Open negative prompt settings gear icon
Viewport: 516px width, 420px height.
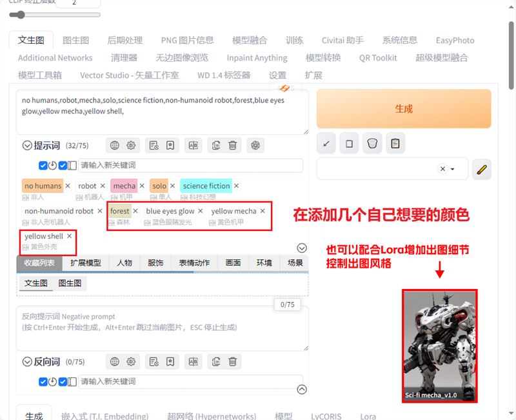[131, 362]
